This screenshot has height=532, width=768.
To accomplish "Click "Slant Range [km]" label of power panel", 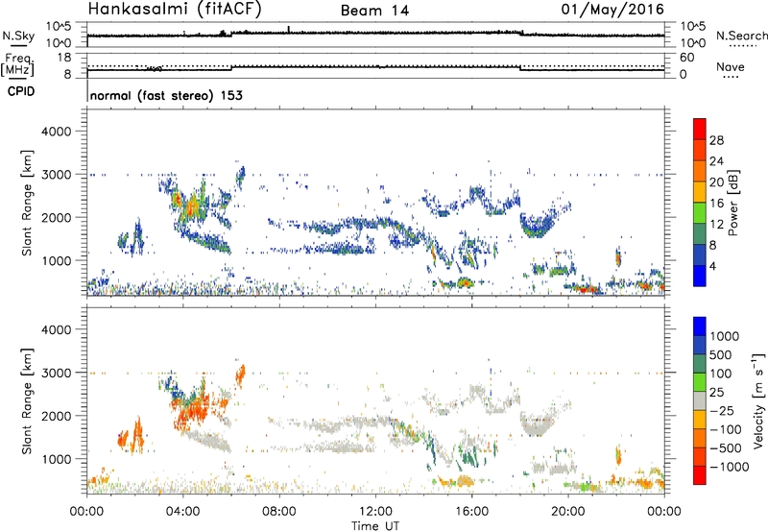I will (27, 203).
